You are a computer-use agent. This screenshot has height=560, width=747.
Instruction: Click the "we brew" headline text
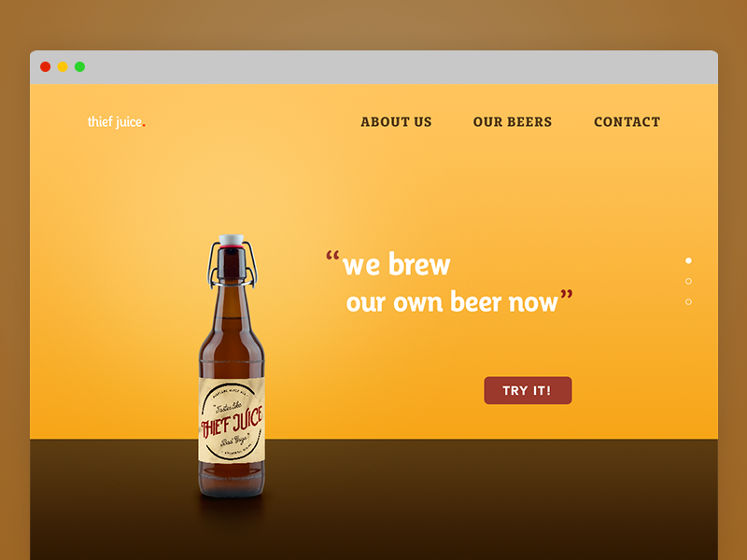click(396, 264)
